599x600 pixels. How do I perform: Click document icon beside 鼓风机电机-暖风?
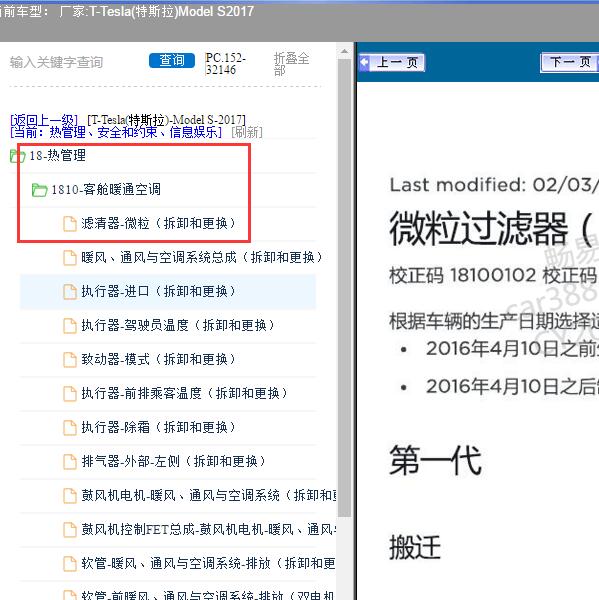point(70,496)
